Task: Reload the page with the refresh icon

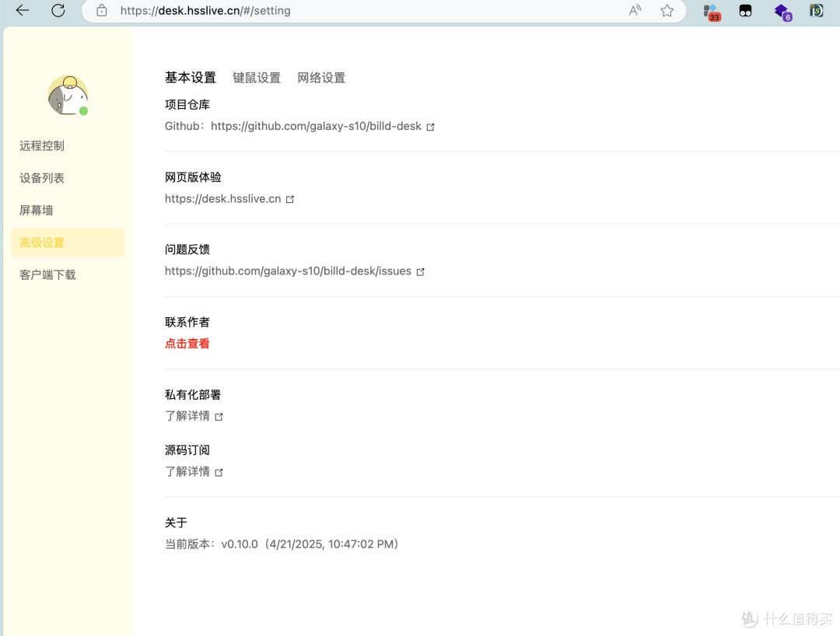Action: point(58,10)
